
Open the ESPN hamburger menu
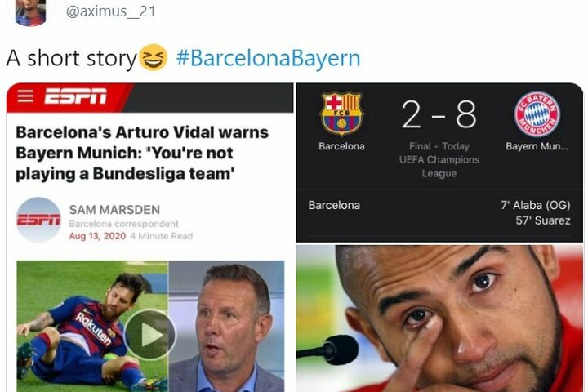(x=25, y=96)
